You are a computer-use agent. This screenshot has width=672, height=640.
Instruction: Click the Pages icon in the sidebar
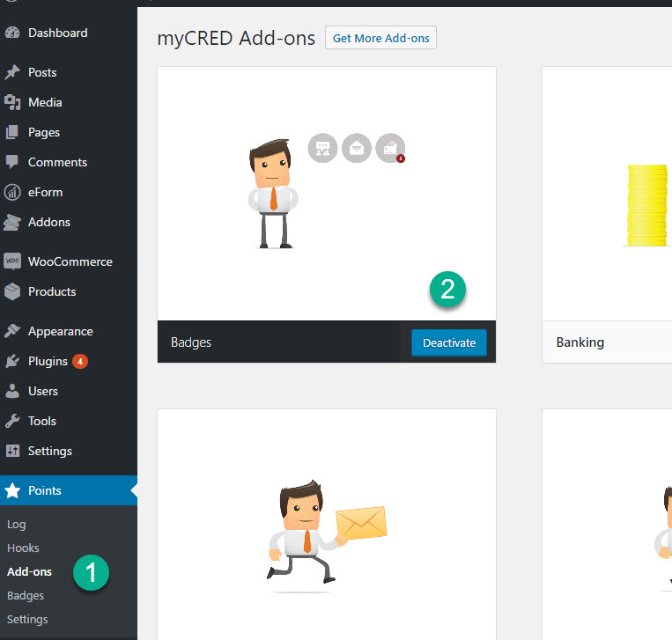tap(12, 132)
